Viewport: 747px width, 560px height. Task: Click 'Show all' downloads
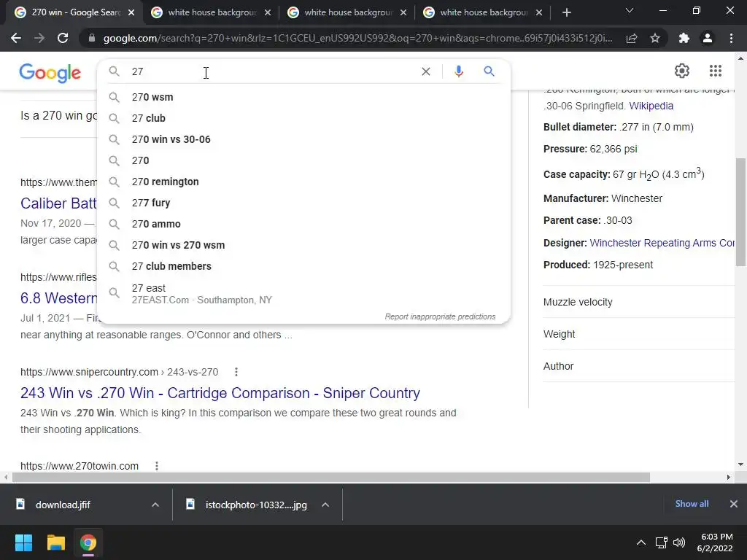[x=692, y=504]
